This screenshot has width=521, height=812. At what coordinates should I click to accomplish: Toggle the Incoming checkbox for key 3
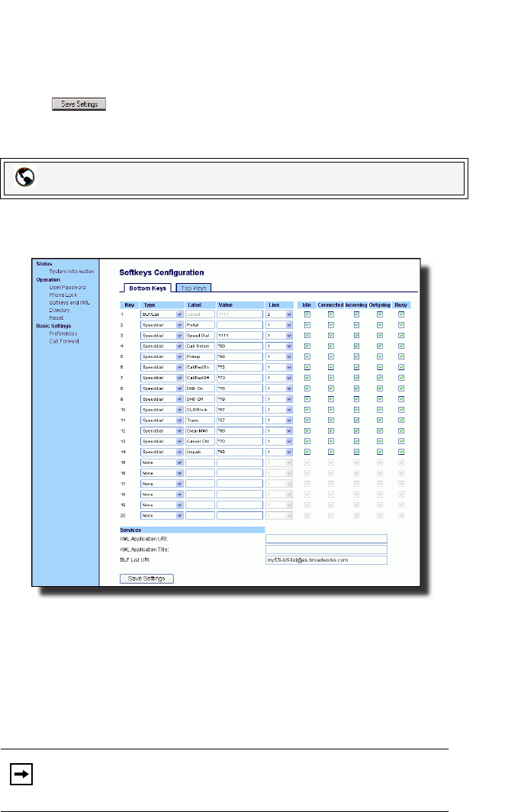click(x=356, y=336)
